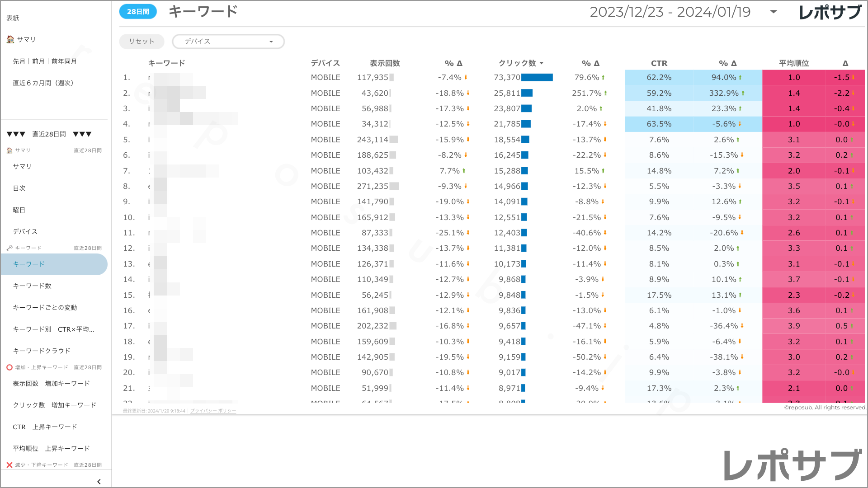This screenshot has width=868, height=488.
Task: Open the プライバシー ポリシー link
Action: point(213,411)
